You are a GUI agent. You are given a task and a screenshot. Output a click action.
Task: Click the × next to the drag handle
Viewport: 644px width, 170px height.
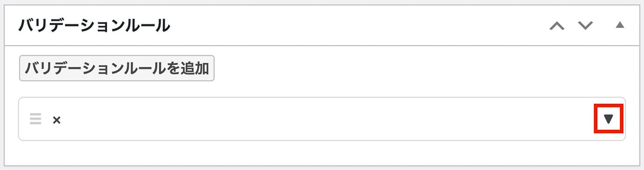[57, 120]
